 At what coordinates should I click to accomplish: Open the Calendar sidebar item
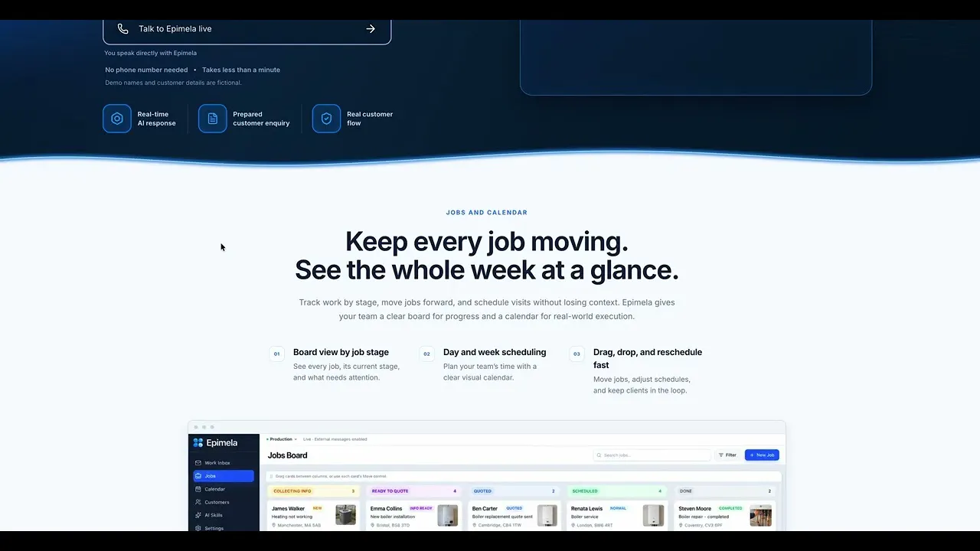223,489
